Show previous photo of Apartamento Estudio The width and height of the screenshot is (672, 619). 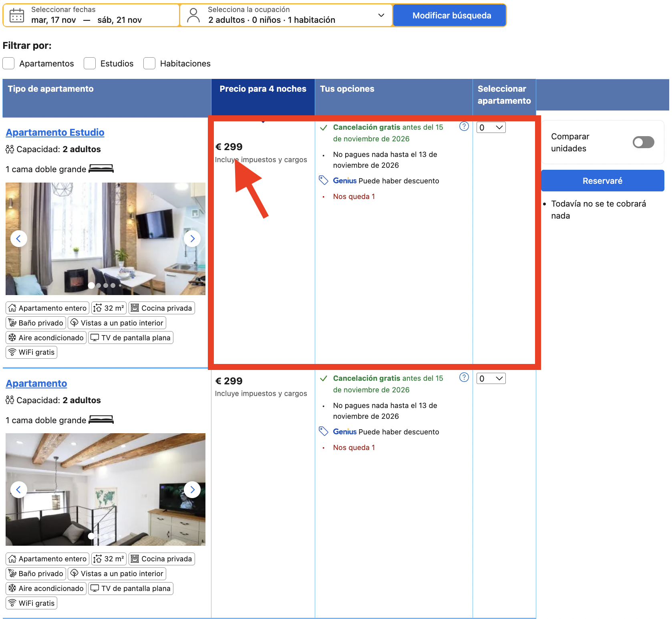click(x=18, y=239)
